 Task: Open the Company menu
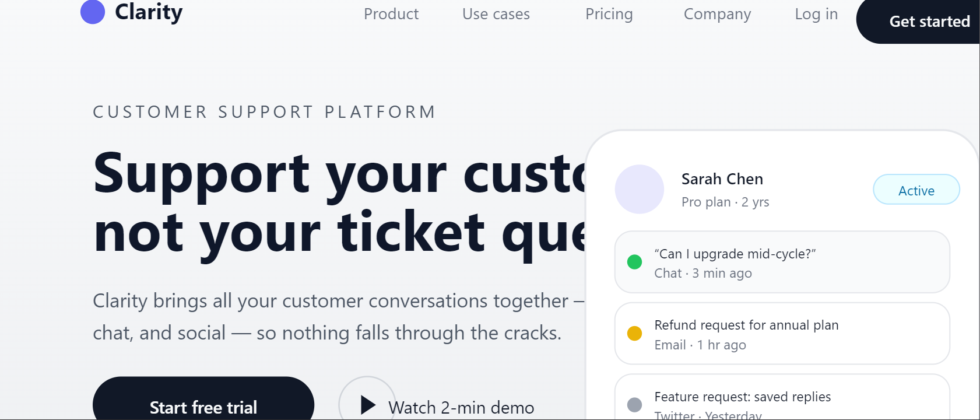point(717,14)
